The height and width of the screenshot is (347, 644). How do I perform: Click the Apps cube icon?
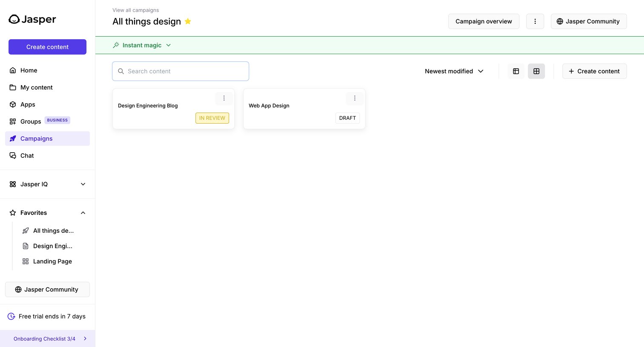point(13,104)
